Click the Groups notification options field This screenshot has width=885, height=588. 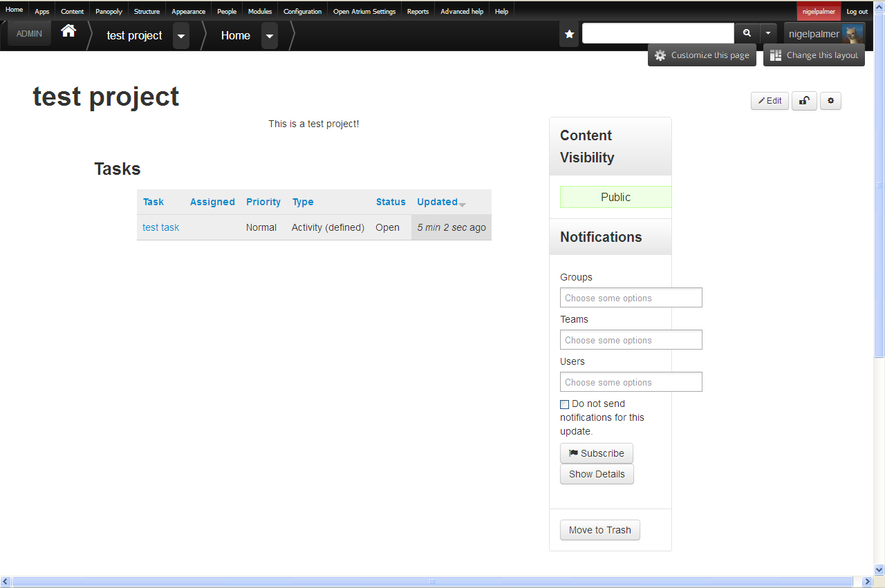(x=631, y=298)
